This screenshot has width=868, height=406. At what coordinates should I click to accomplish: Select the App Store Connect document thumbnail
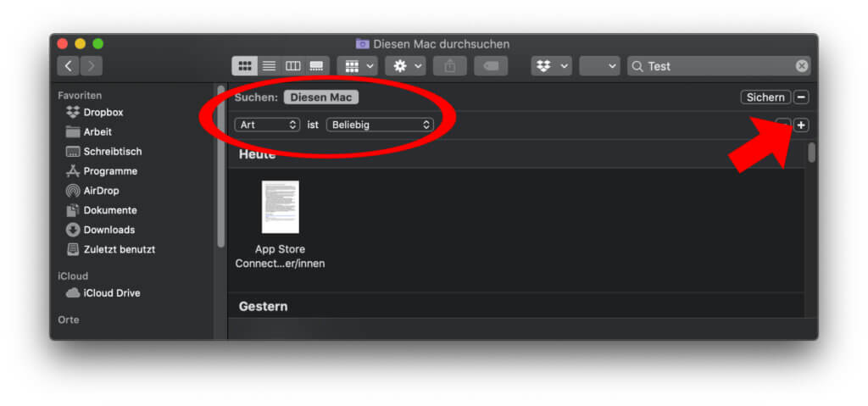point(280,207)
